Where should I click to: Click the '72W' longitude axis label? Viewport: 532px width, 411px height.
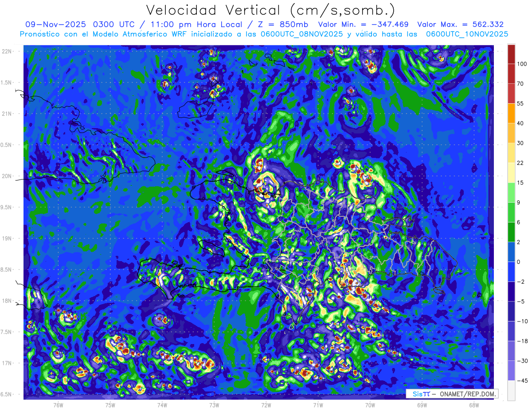[x=266, y=405]
